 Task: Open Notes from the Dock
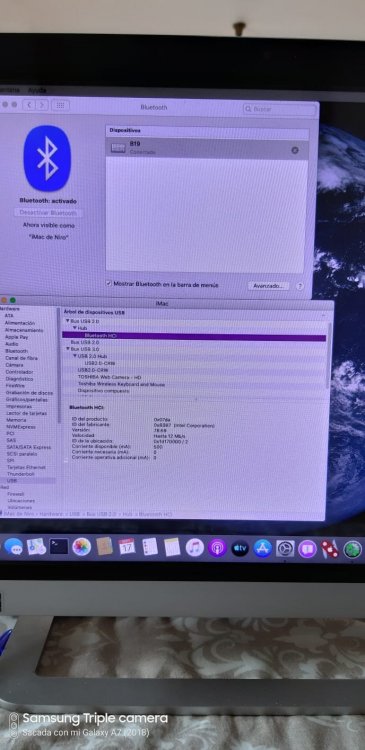tap(172, 547)
